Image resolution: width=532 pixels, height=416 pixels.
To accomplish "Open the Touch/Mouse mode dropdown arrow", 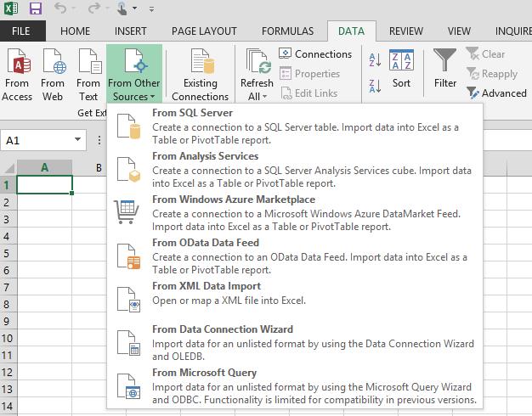I will 134,8.
